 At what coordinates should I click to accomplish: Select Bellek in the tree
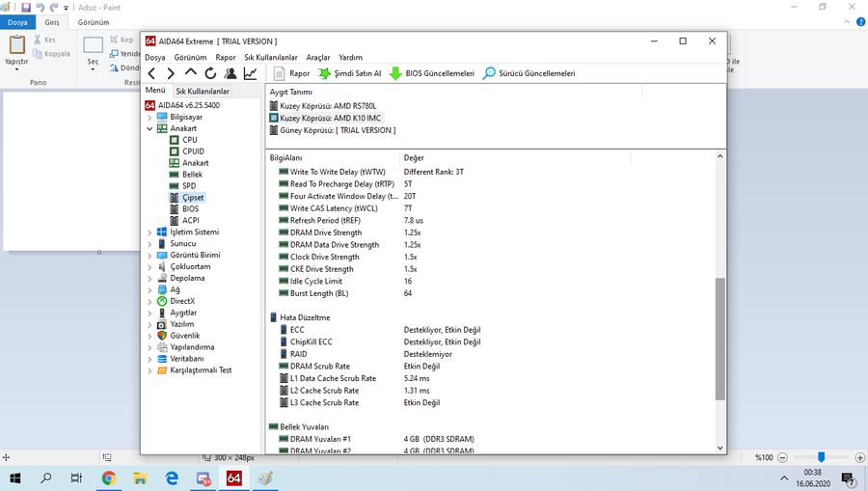pyautogui.click(x=192, y=175)
